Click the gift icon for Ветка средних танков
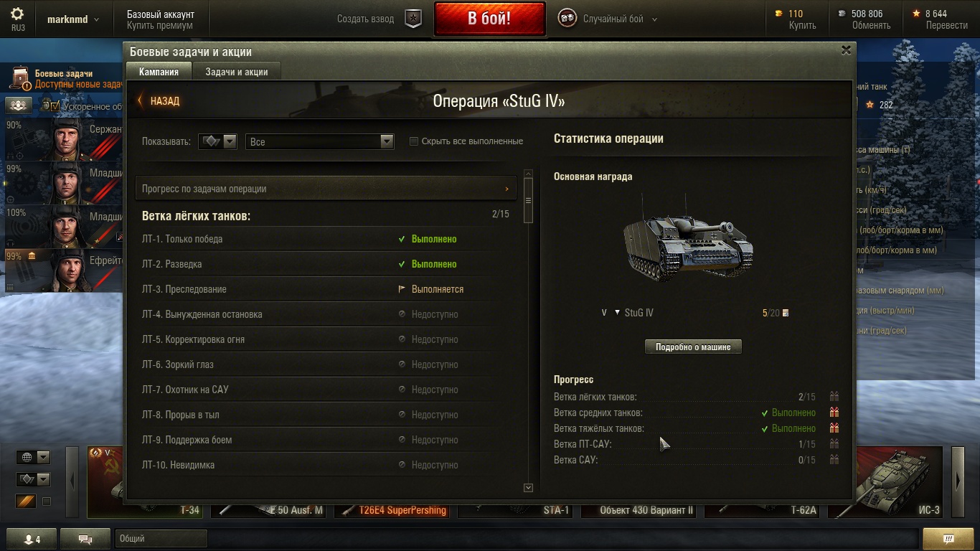The height and width of the screenshot is (551, 980). pos(834,413)
